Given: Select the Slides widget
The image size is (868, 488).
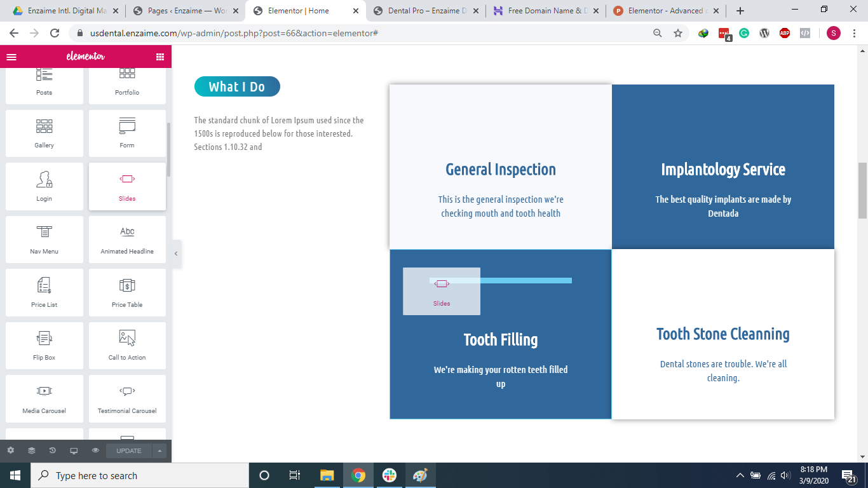Looking at the screenshot, I should 126,186.
